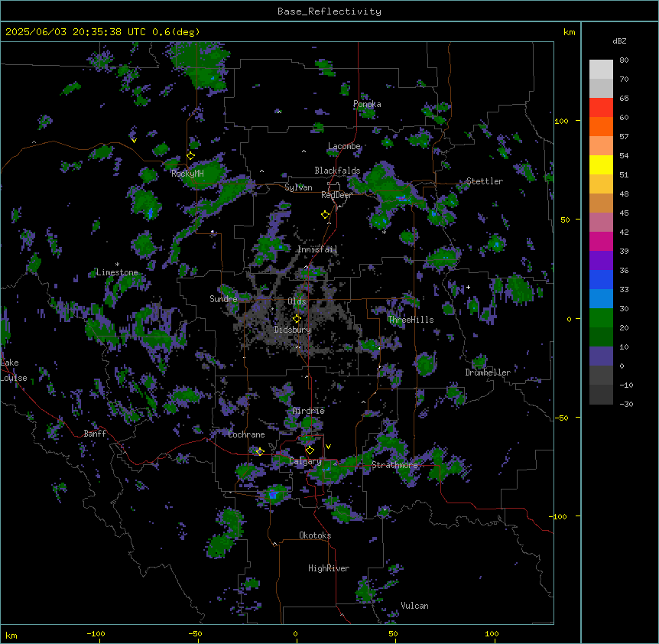Select the bright yellow swatch in the dBZ legend
The width and height of the screenshot is (659, 644).
(601, 164)
